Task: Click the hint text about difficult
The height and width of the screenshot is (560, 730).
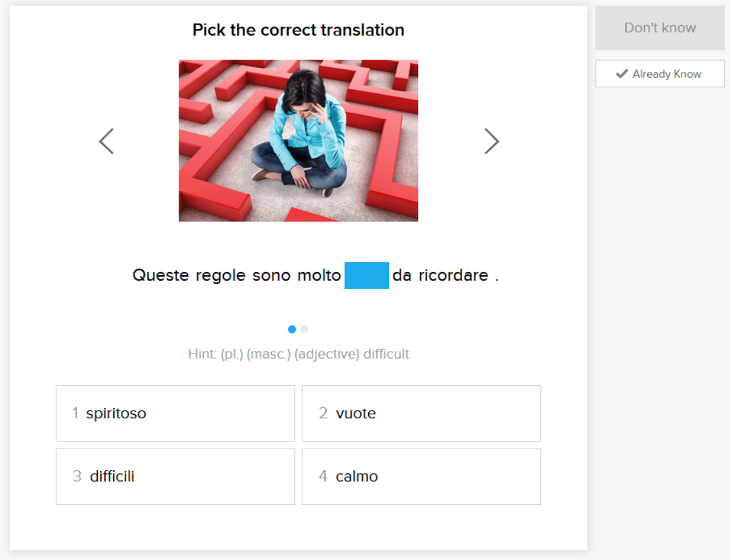Action: (x=298, y=354)
